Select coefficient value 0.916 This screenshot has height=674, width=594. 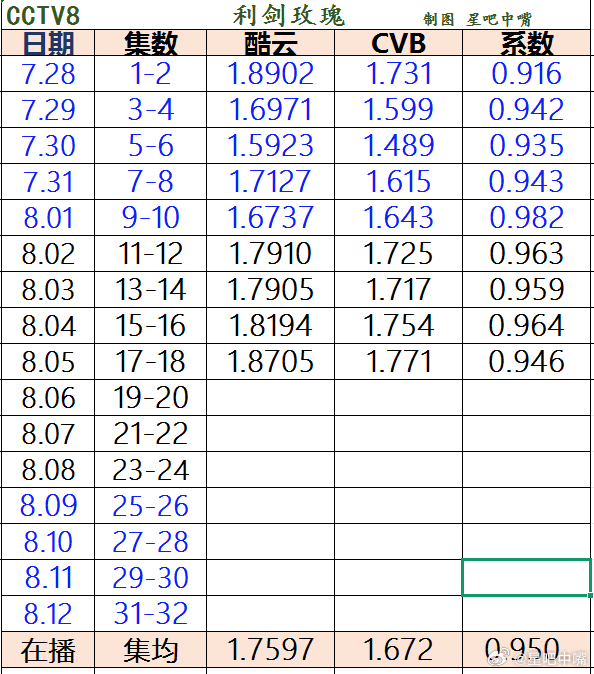(527, 74)
